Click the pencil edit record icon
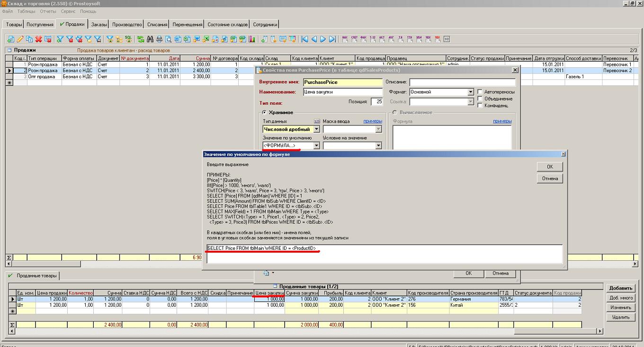The width and height of the screenshot is (644, 347). [20, 39]
